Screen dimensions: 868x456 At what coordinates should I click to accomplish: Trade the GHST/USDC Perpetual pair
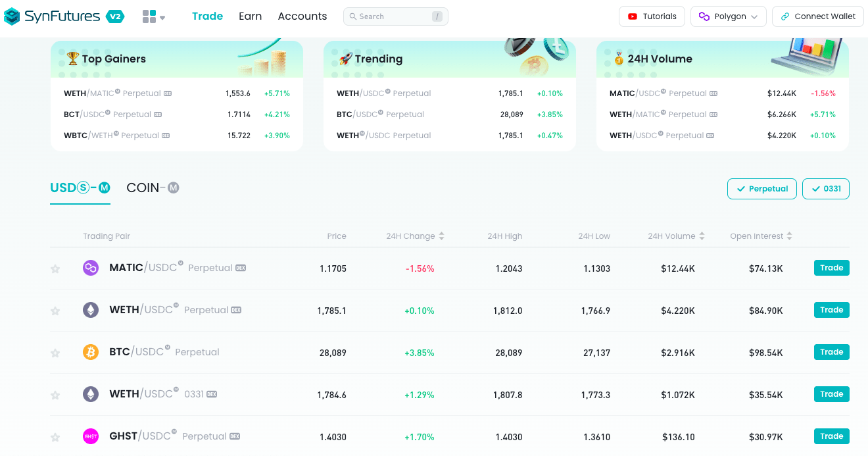click(831, 436)
